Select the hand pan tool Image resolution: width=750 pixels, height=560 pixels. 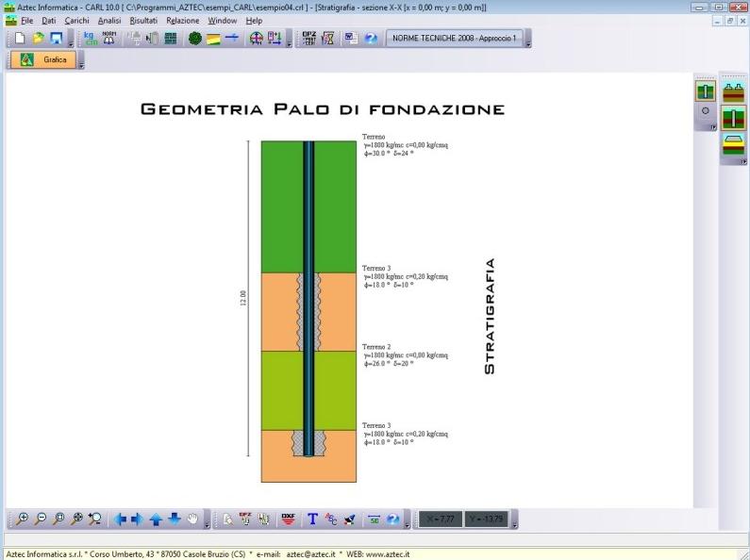click(192, 519)
